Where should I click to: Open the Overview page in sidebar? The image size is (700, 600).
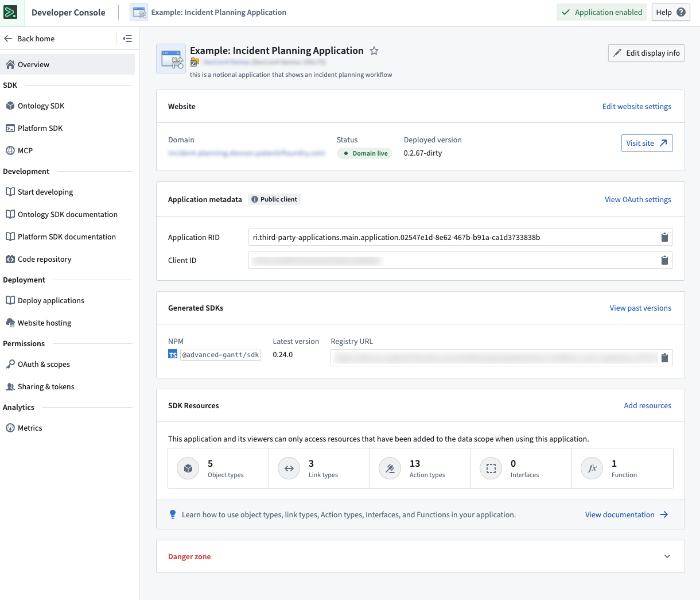[x=68, y=64]
